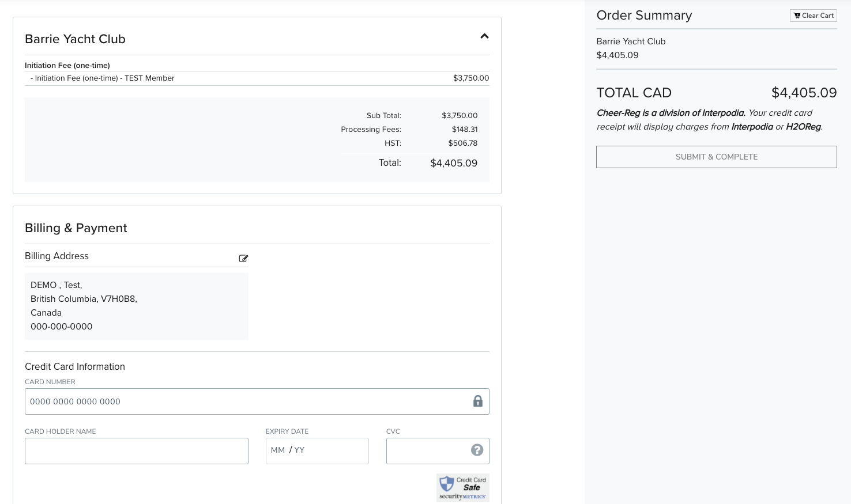Click the Submit & Complete button

[x=716, y=157]
